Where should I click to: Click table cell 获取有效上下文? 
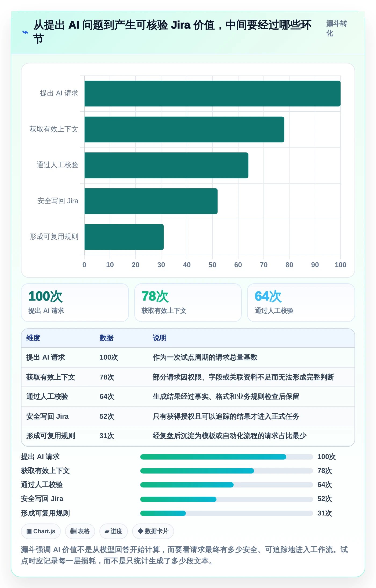(50, 377)
